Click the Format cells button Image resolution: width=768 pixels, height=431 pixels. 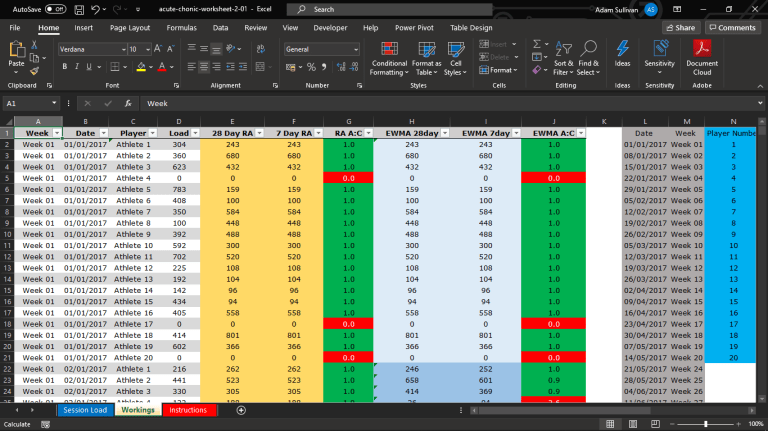pos(498,71)
